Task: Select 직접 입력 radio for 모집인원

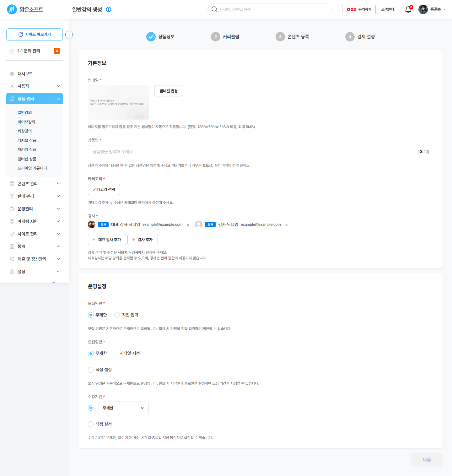Action: click(117, 315)
